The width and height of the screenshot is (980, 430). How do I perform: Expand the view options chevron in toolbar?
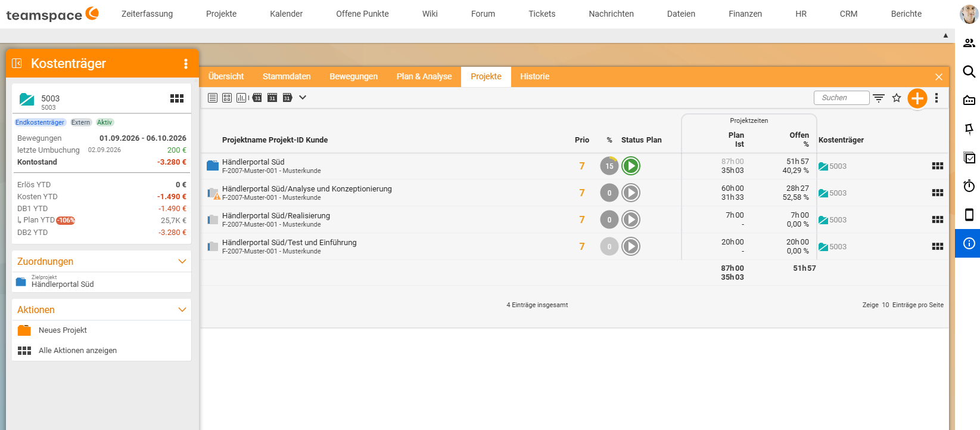(x=303, y=97)
